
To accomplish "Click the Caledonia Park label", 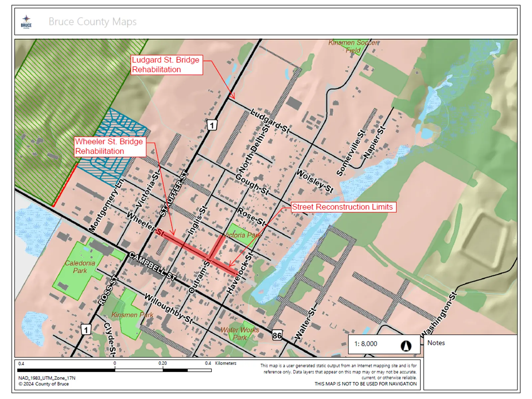I will click(x=80, y=266).
